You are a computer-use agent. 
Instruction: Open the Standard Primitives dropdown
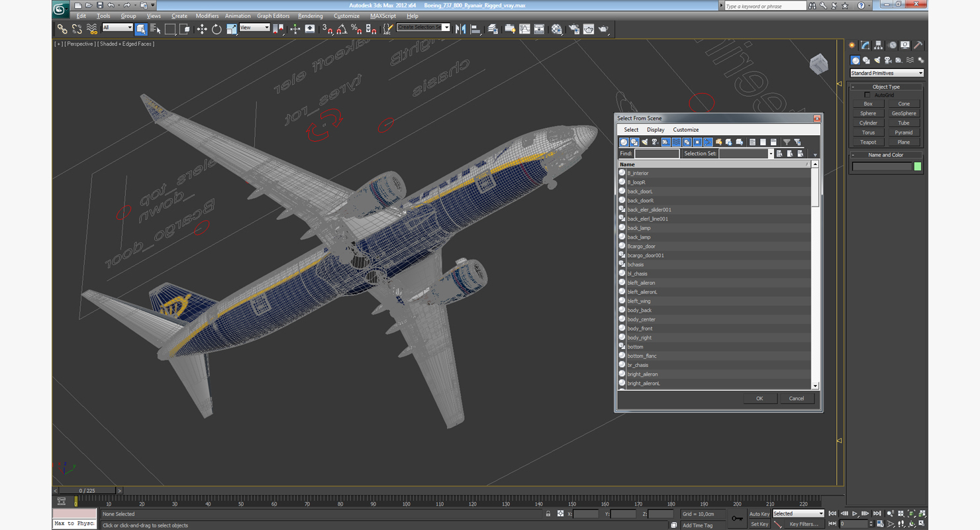pos(887,73)
